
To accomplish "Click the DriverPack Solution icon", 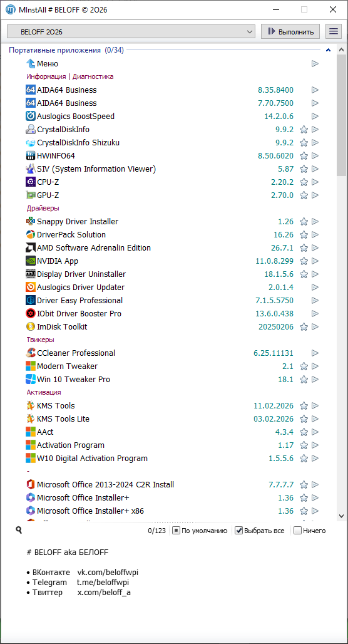I will pyautogui.click(x=31, y=234).
